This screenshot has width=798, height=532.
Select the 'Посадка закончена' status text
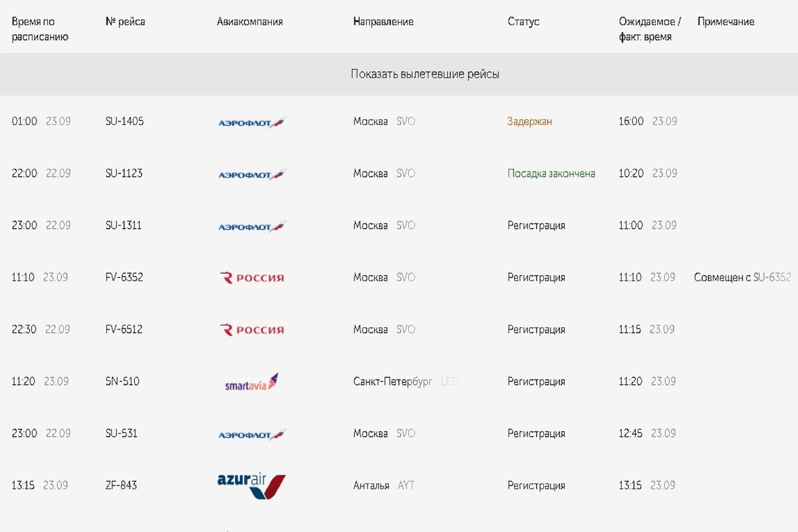pyautogui.click(x=551, y=174)
